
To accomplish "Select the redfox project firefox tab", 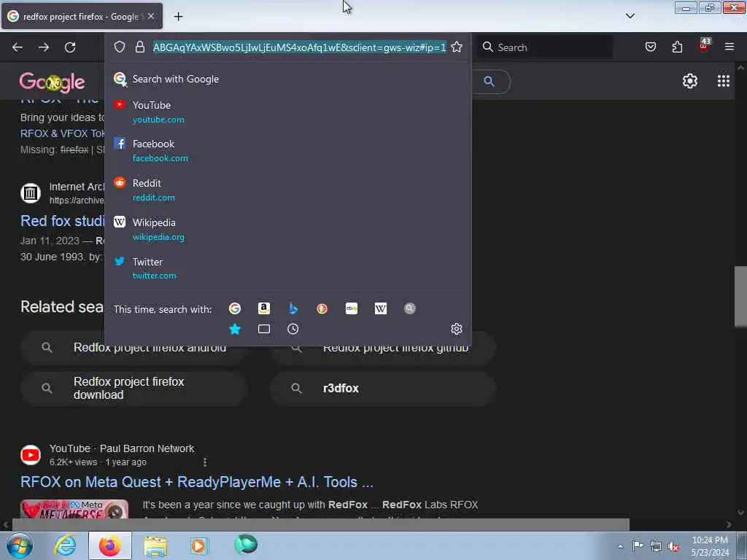I will pyautogui.click(x=82, y=16).
